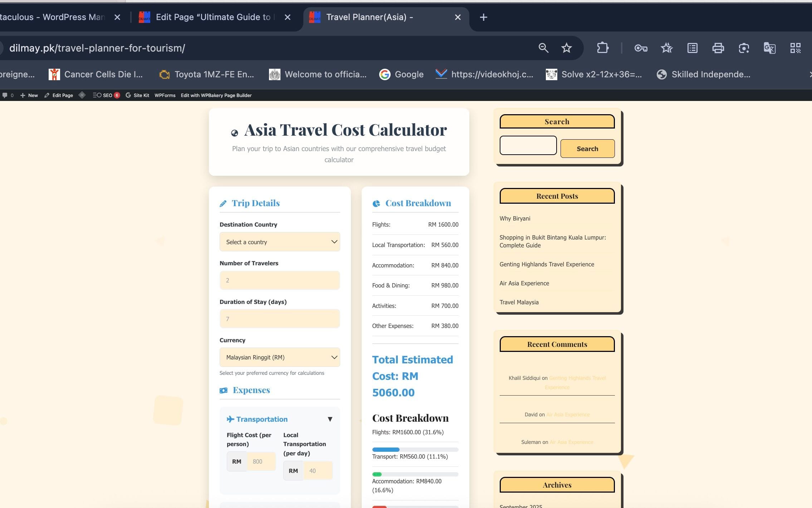Click the yellow Search button in sidebar
The image size is (812, 508).
[587, 149]
